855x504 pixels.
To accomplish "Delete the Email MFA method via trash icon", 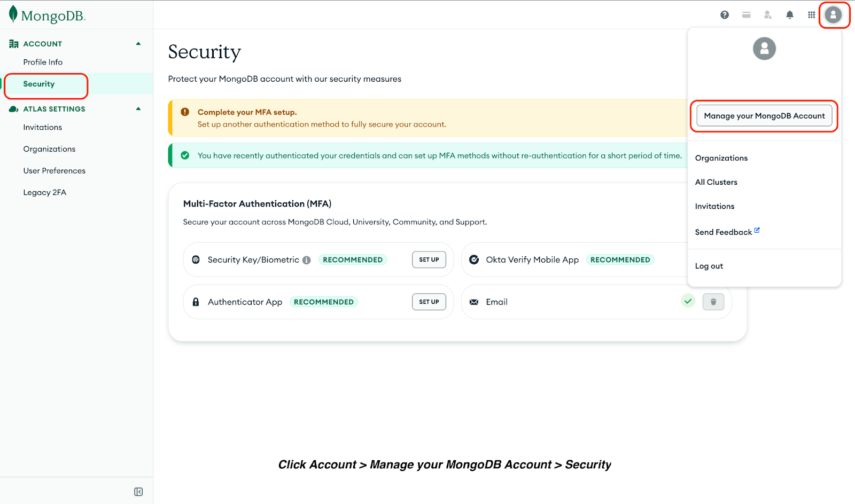I will (x=713, y=301).
